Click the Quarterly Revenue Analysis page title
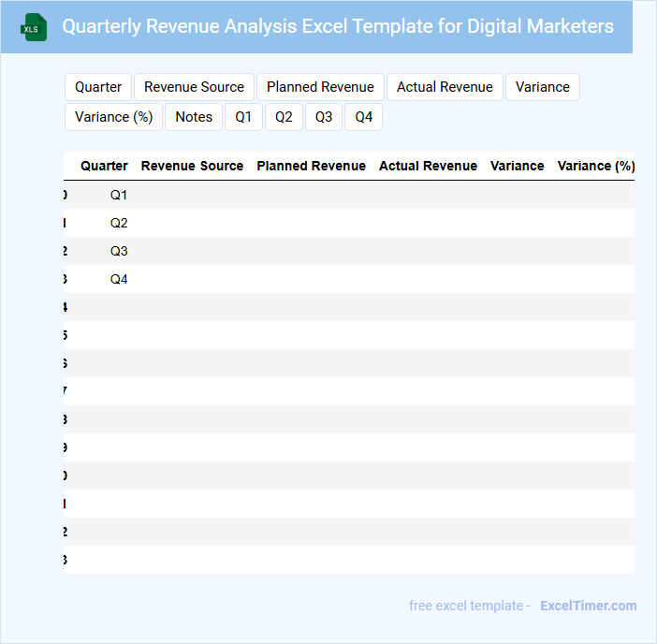Screen dimensions: 657x644 click(338, 26)
